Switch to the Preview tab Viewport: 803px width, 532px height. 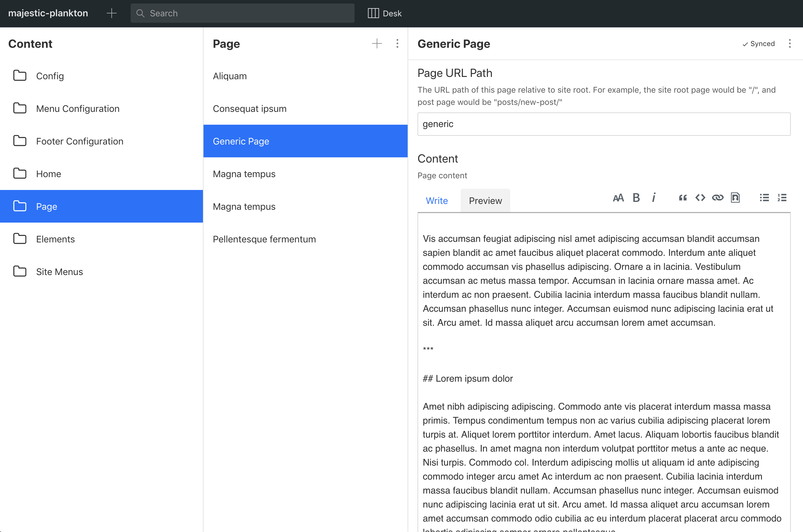click(485, 200)
